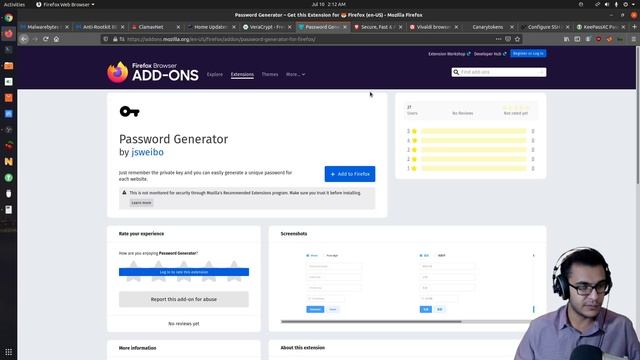Open the yellow N app in dock
Screen dimensions: 640x360
[9, 162]
